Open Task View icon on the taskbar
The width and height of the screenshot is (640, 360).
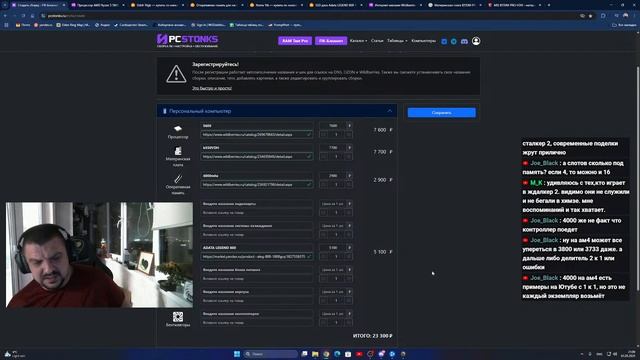(304, 354)
